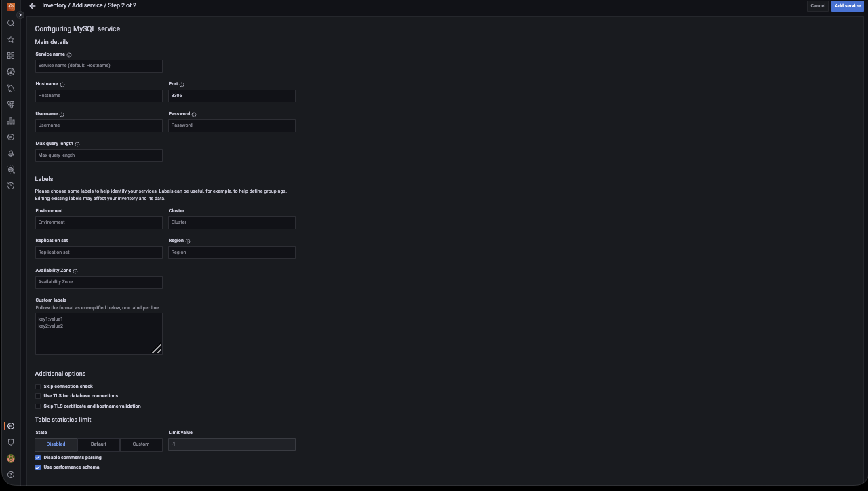Enable Skip connection check checkbox
The height and width of the screenshot is (491, 868).
pos(38,387)
